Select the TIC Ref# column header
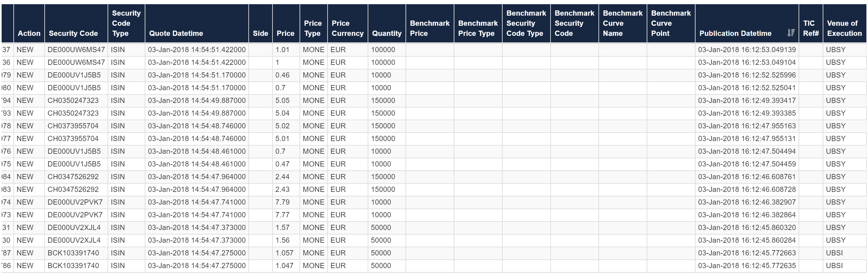This screenshot has width=868, height=273. [x=811, y=23]
